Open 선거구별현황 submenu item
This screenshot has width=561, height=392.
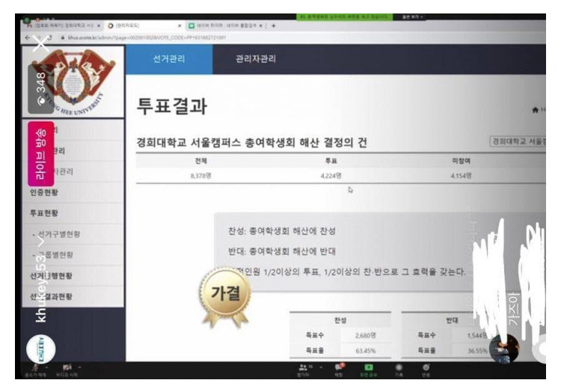(x=73, y=234)
